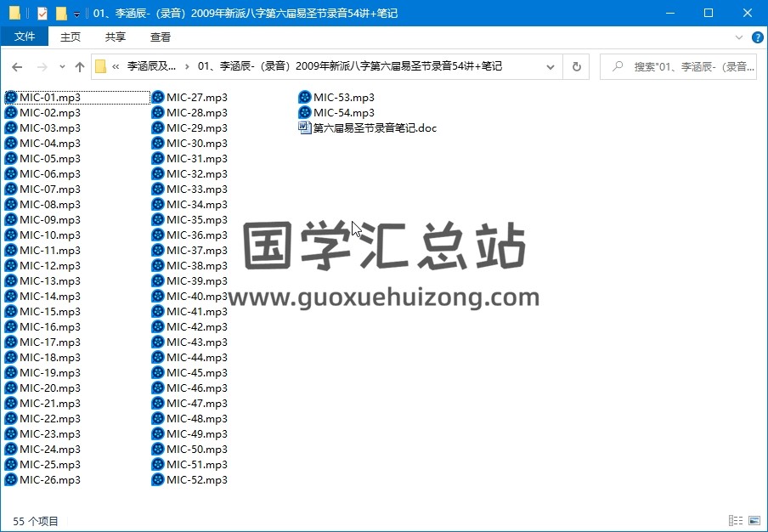Open Customize Quick Access Toolbar dropdown
Image resolution: width=768 pixels, height=532 pixels.
pos(76,14)
